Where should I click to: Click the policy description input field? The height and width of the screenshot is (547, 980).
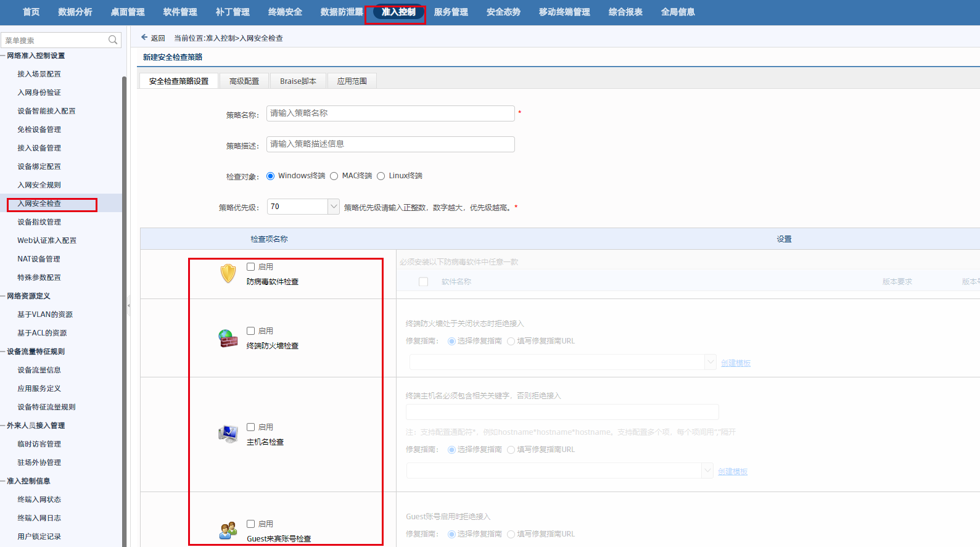pyautogui.click(x=390, y=144)
